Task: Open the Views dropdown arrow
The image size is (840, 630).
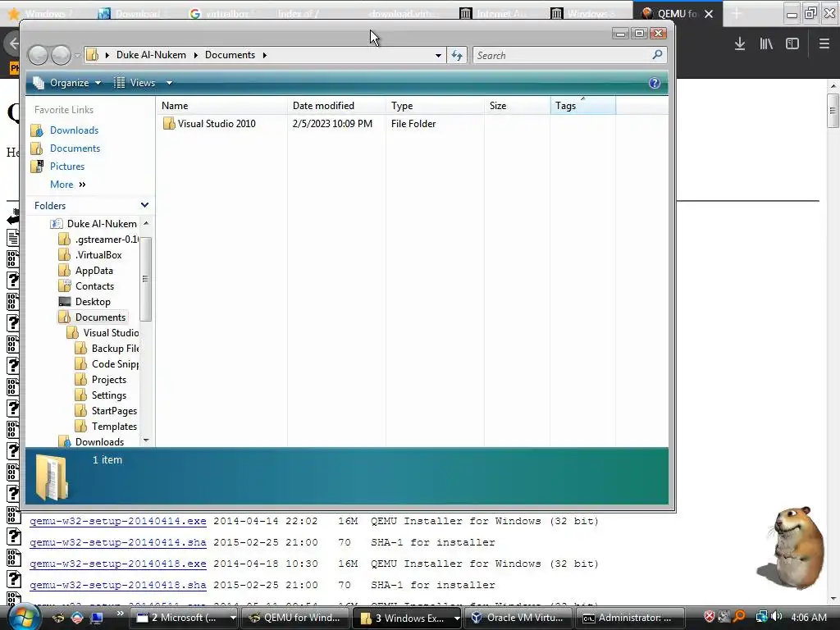Action: pyautogui.click(x=169, y=83)
